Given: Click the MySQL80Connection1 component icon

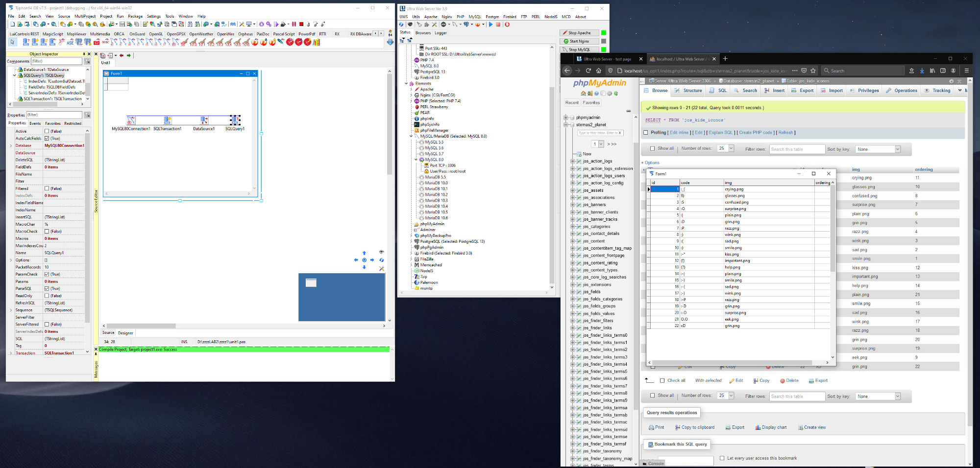Looking at the screenshot, I should click(x=131, y=120).
